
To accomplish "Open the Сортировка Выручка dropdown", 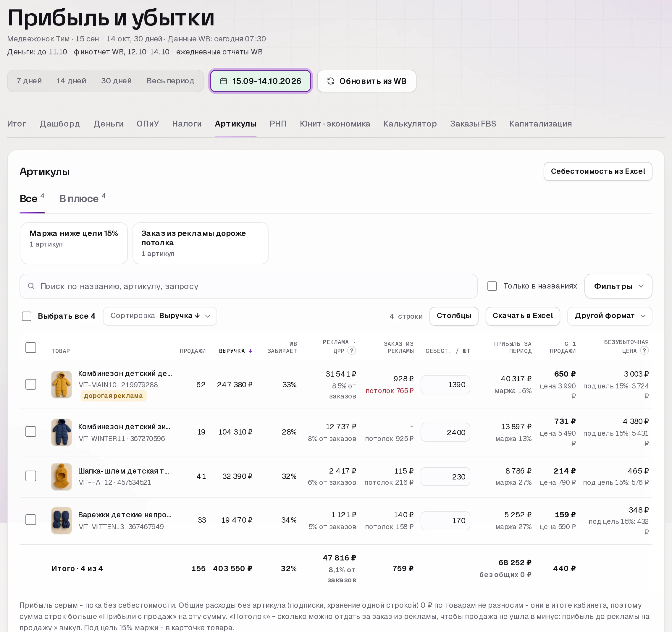I will [160, 316].
